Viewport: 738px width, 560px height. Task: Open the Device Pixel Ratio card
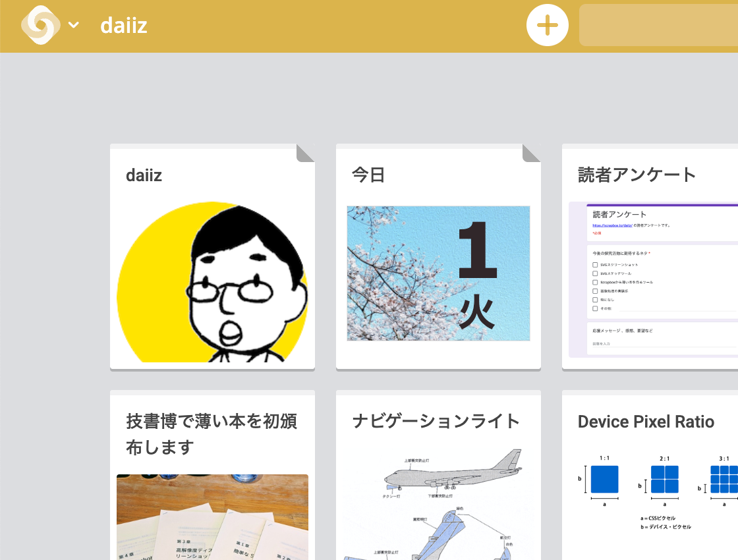(x=650, y=475)
